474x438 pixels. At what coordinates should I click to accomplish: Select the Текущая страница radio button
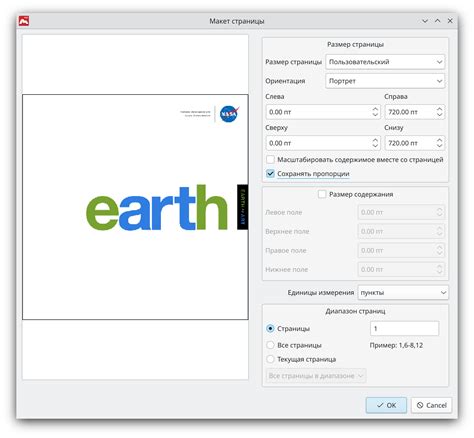tap(270, 359)
